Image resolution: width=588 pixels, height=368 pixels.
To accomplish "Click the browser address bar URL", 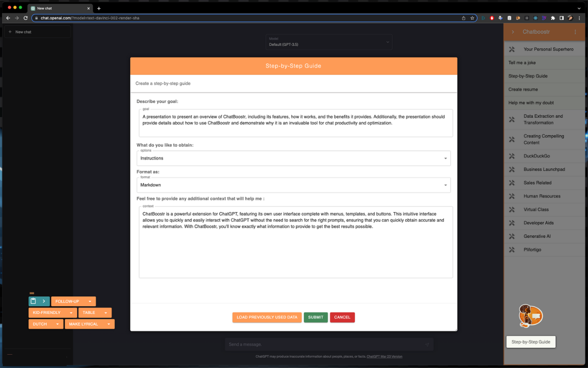I will click(90, 18).
